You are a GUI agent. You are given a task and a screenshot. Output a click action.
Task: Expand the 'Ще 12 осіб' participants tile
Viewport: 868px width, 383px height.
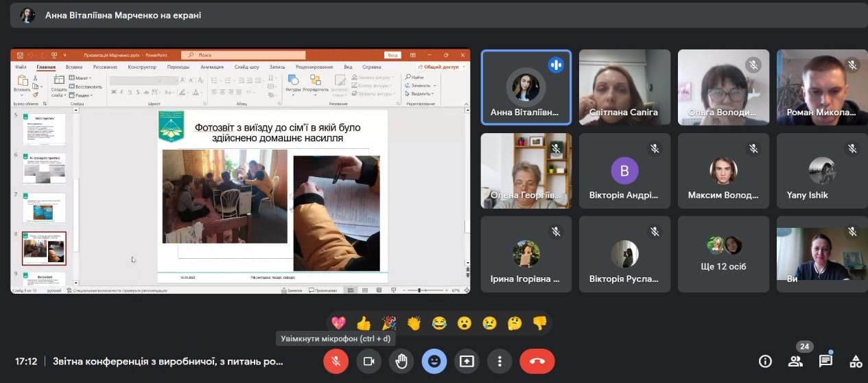[723, 254]
